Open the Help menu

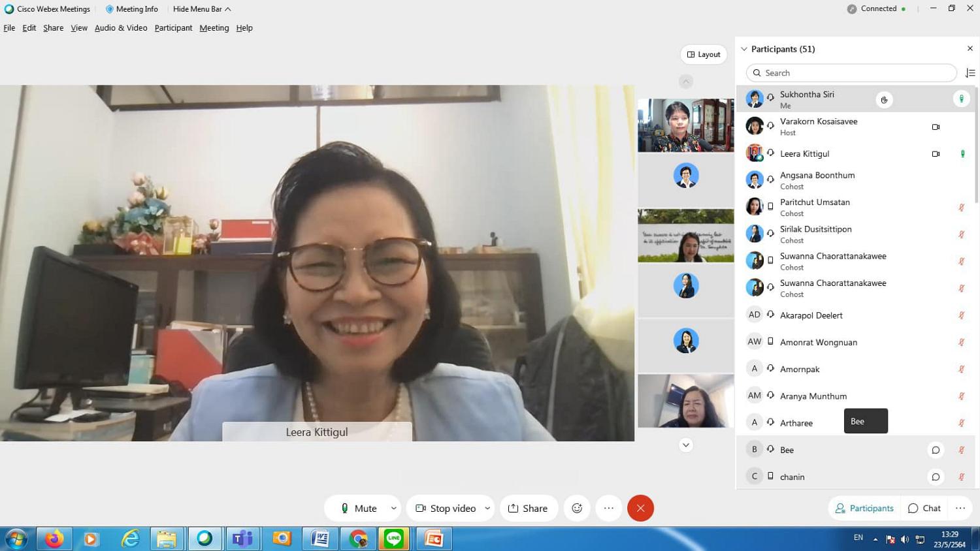[x=244, y=28]
